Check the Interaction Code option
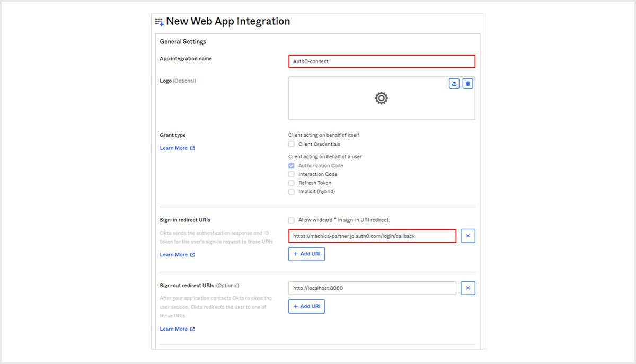Viewport: 636px width, 364px height. [x=291, y=174]
